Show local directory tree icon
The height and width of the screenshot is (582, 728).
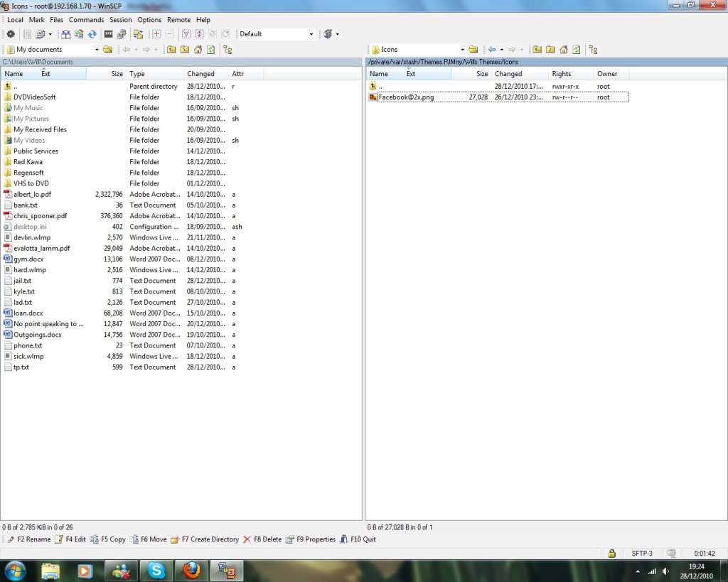pyautogui.click(x=227, y=49)
